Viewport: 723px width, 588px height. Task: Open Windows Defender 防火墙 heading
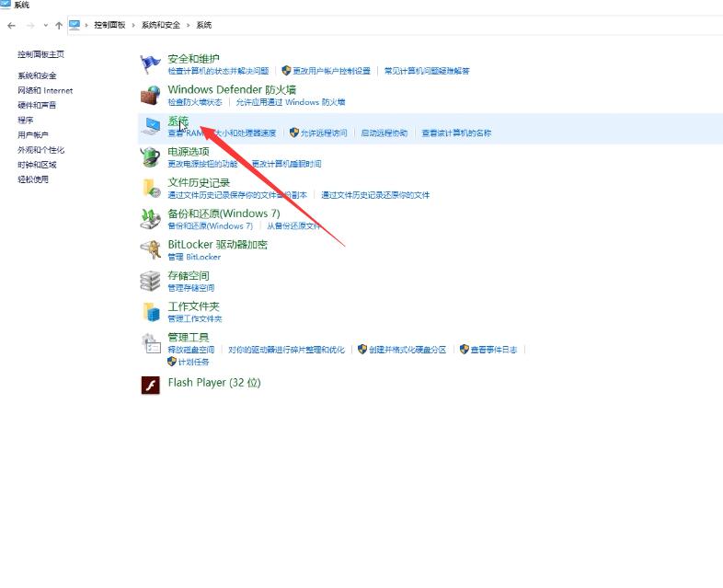(x=232, y=89)
